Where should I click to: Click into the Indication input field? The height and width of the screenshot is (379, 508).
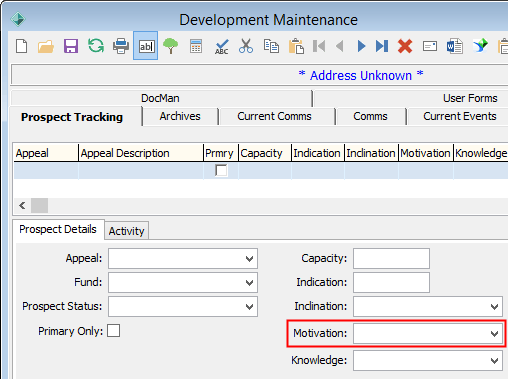[x=391, y=282]
